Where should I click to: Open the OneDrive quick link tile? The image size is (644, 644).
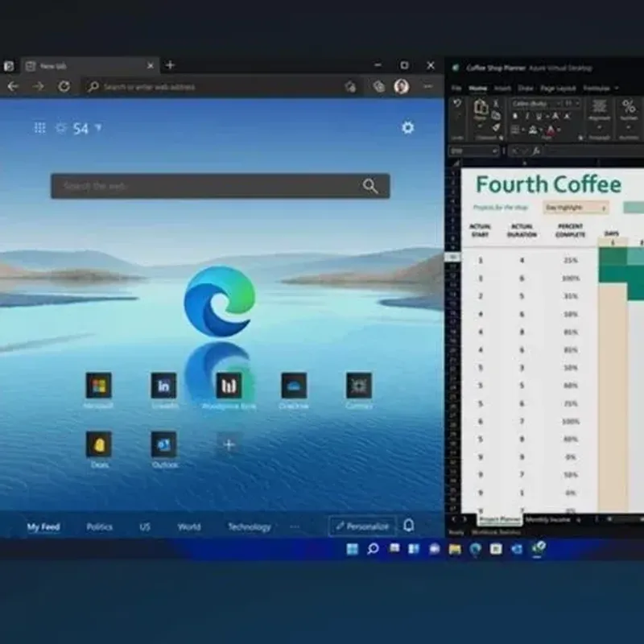[294, 386]
